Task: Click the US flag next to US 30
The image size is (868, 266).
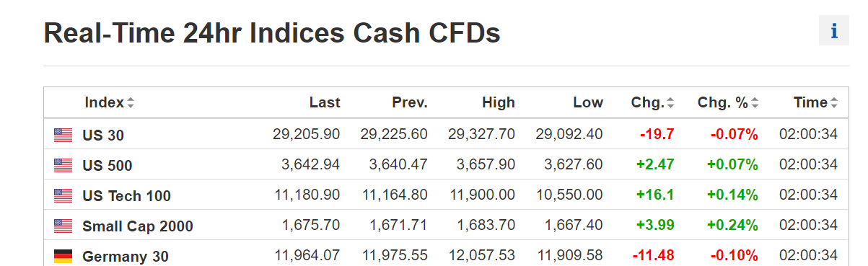Action: [x=63, y=135]
